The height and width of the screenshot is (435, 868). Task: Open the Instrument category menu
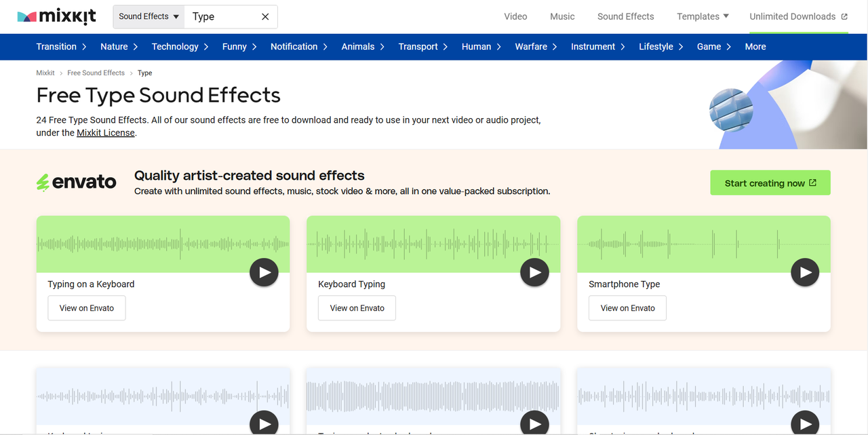598,46
